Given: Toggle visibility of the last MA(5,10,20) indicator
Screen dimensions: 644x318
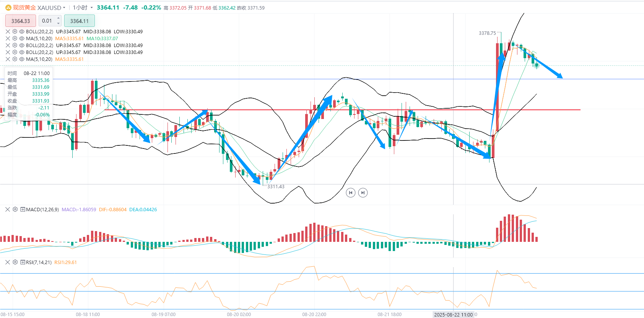Looking at the screenshot, I should (x=22, y=59).
